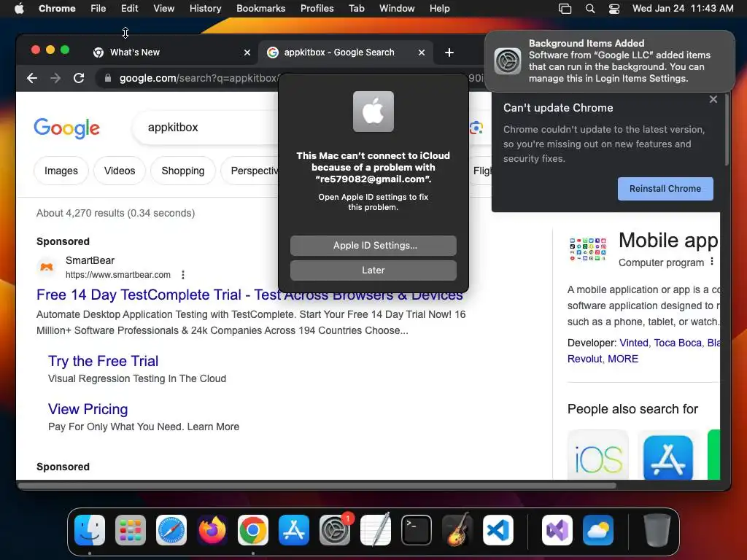
Task: Open the three-dot menu next to SmartBear ad
Action: [x=183, y=275]
